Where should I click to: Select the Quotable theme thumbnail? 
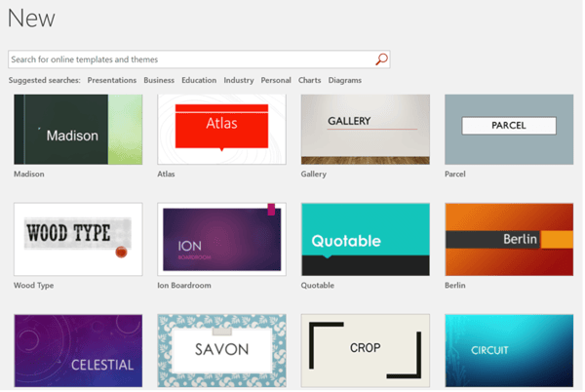point(366,239)
